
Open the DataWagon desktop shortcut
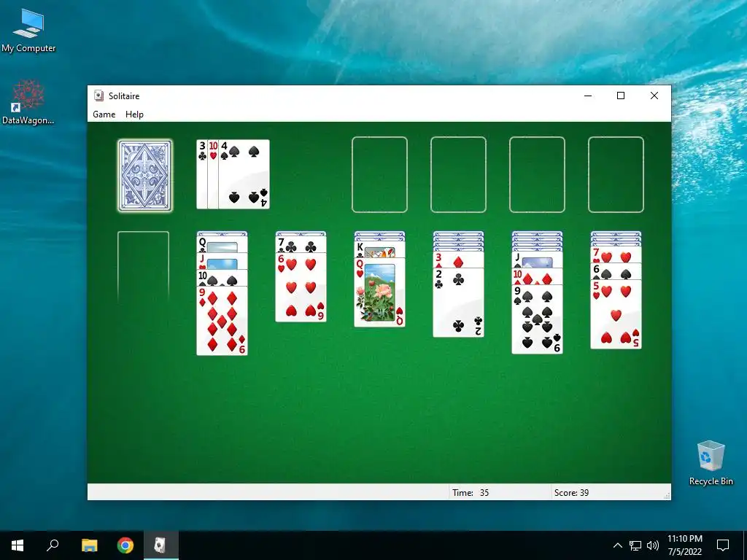[x=28, y=102]
